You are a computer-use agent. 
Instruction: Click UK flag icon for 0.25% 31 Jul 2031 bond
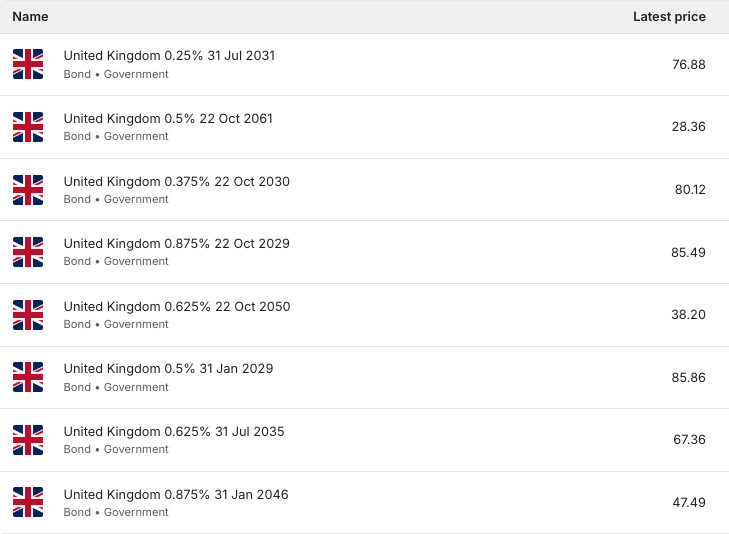(28, 64)
